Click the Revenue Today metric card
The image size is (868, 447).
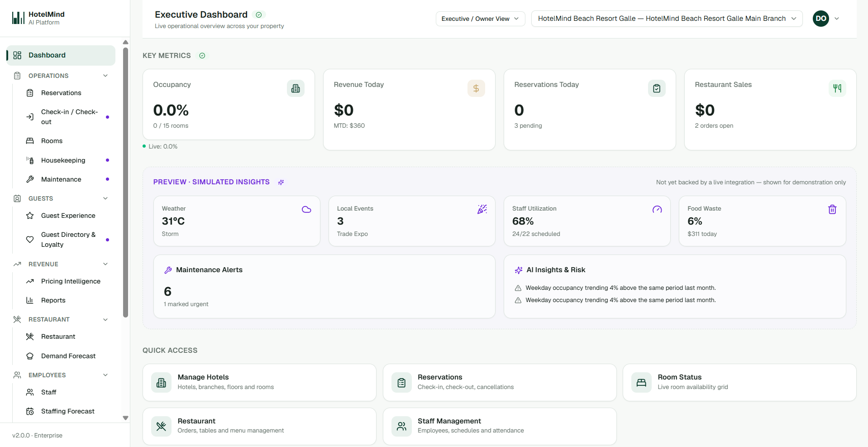(x=409, y=110)
